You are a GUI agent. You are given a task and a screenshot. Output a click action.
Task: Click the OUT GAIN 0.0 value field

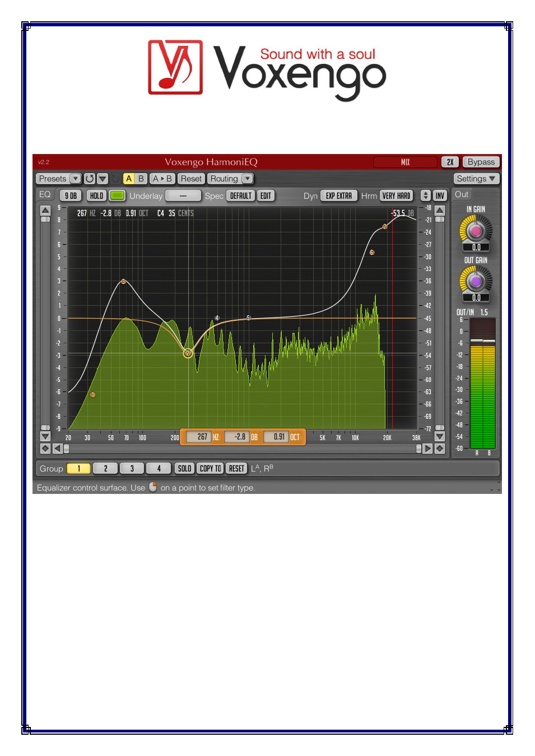[x=476, y=298]
